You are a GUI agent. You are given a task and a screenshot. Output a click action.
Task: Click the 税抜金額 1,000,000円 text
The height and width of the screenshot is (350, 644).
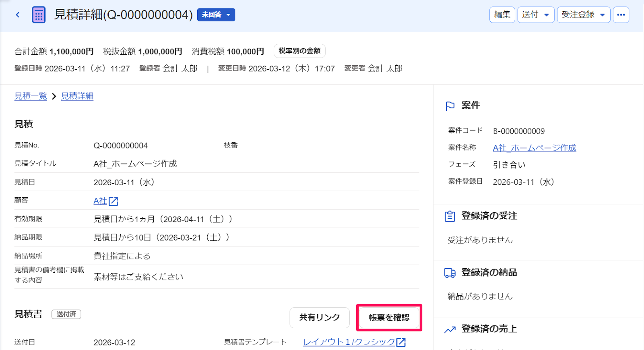click(x=142, y=52)
